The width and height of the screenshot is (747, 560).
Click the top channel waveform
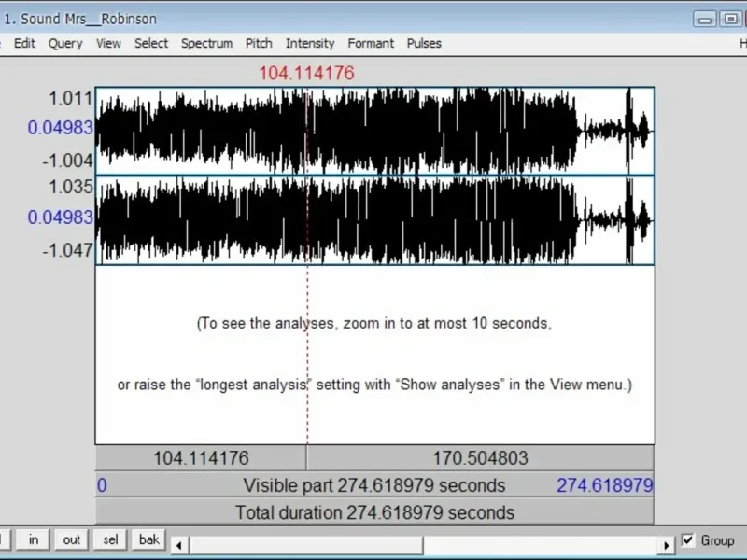point(375,131)
